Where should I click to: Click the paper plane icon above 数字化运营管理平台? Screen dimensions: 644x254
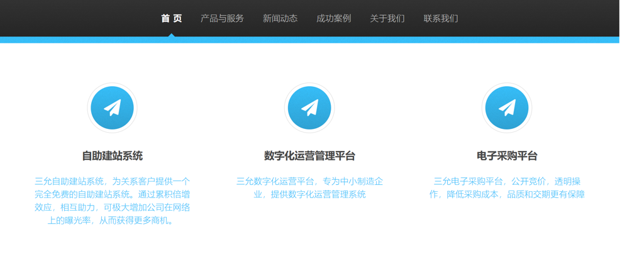point(309,108)
